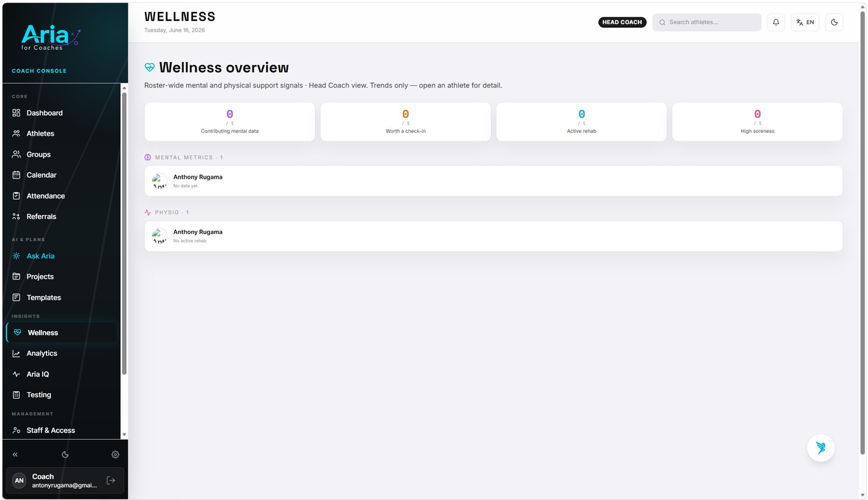
Task: Go to the Athletes page
Action: pos(62,133)
